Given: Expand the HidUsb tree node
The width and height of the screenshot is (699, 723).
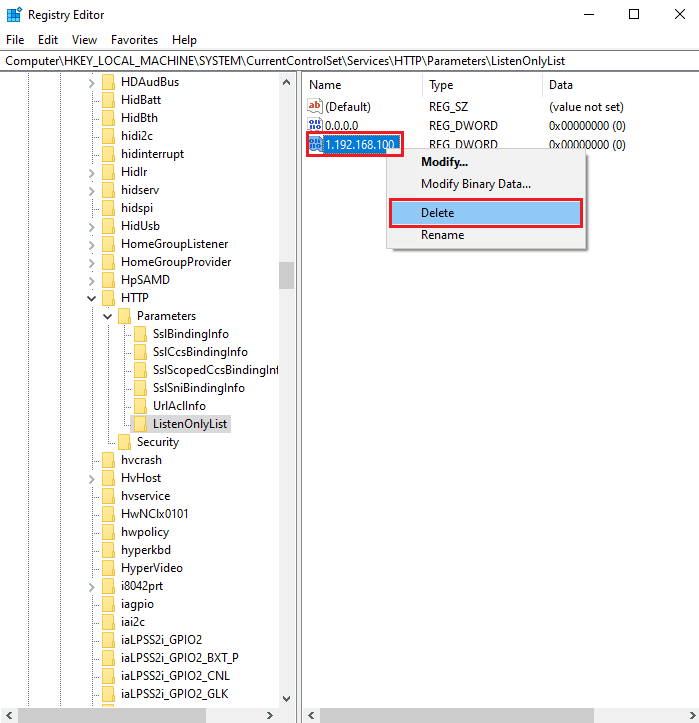Looking at the screenshot, I should (x=91, y=227).
